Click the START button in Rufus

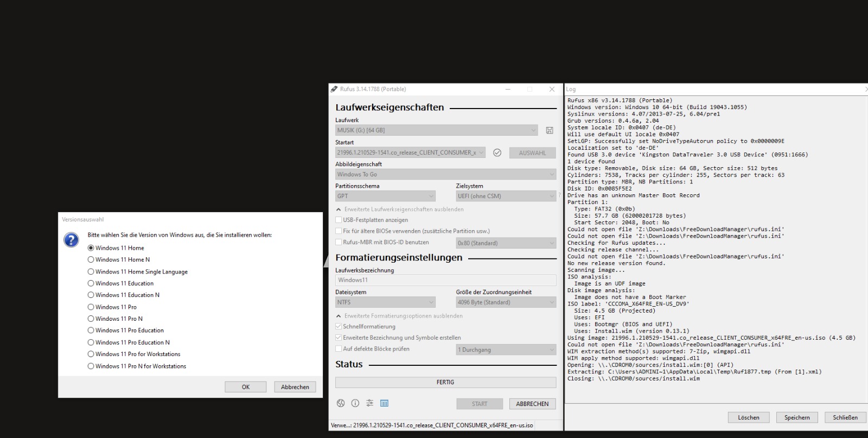[x=480, y=404]
